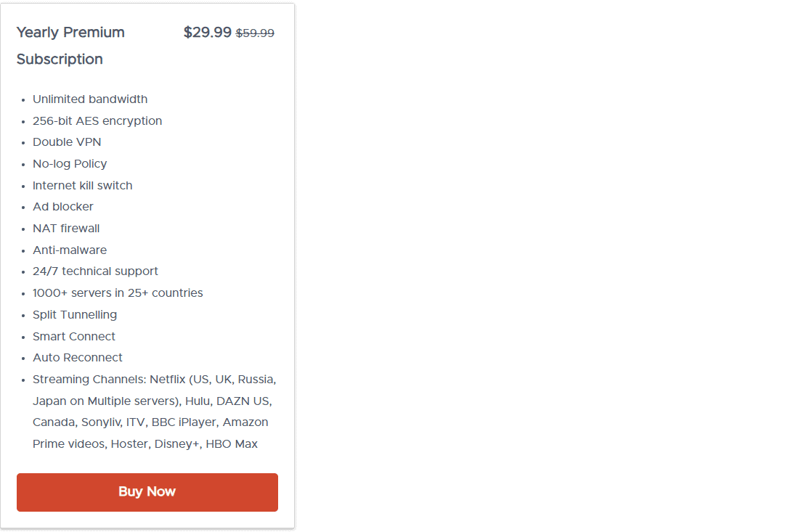Click the Anti-malware feature entry

click(70, 250)
